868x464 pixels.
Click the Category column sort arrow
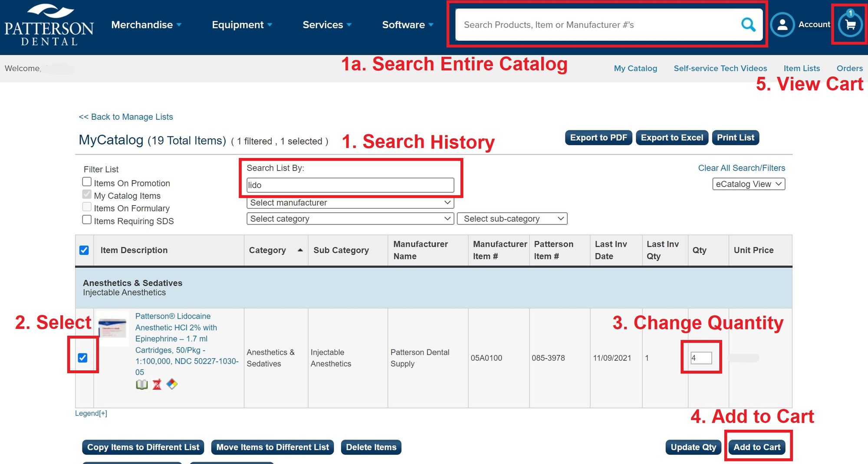tap(300, 250)
